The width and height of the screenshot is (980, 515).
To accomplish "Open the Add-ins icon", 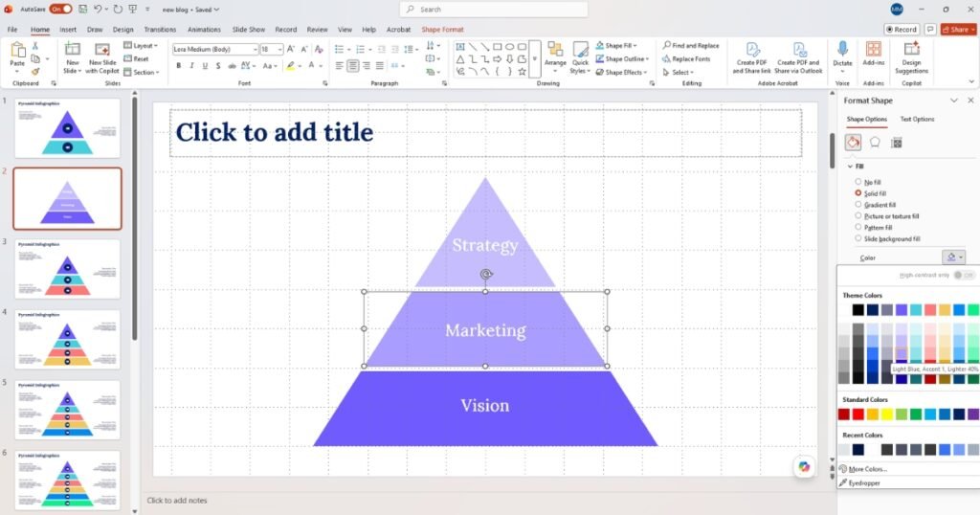I will (873, 54).
